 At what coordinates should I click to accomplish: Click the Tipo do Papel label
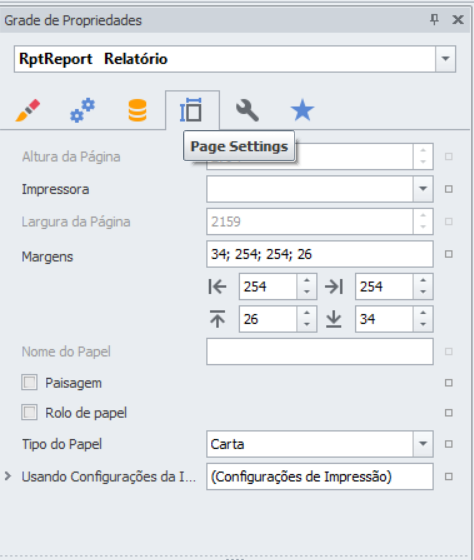[x=62, y=444]
